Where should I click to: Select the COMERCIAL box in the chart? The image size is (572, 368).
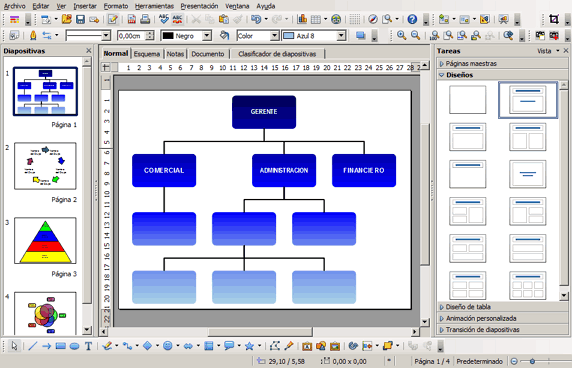(164, 170)
